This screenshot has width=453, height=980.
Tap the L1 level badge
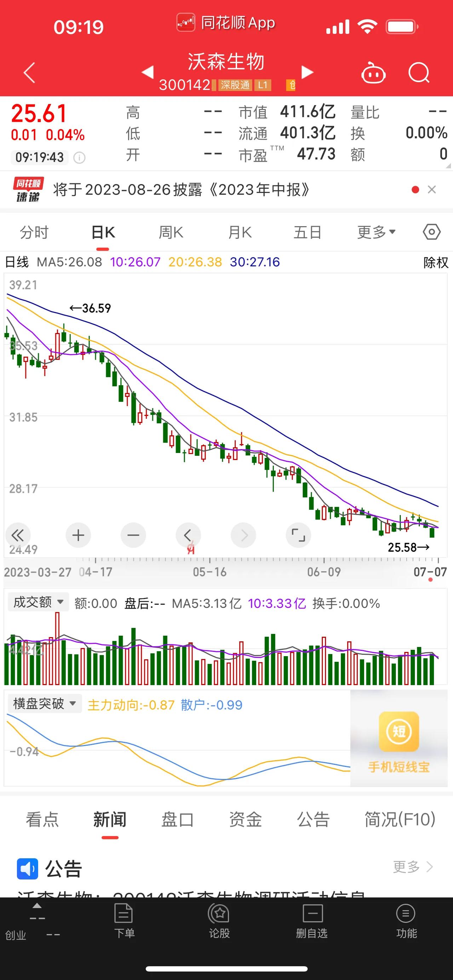[x=263, y=85]
